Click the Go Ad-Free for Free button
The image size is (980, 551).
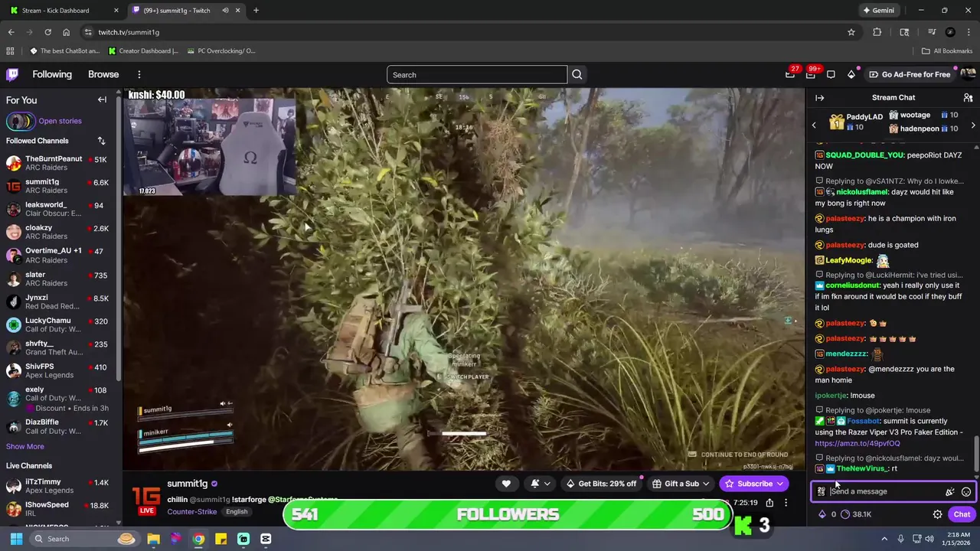(910, 74)
